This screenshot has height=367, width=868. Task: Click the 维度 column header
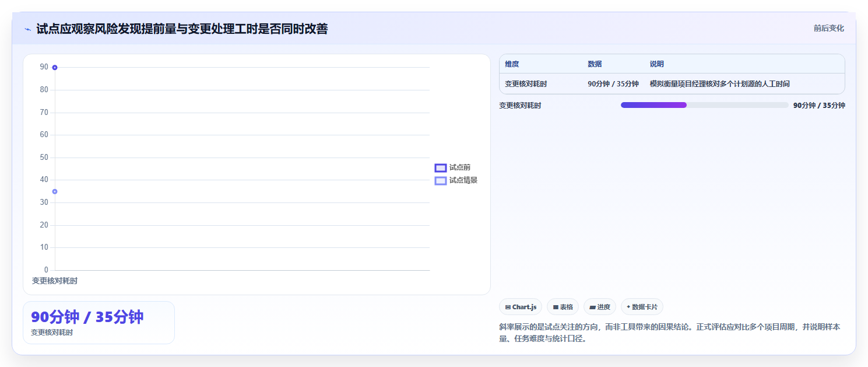coord(512,64)
